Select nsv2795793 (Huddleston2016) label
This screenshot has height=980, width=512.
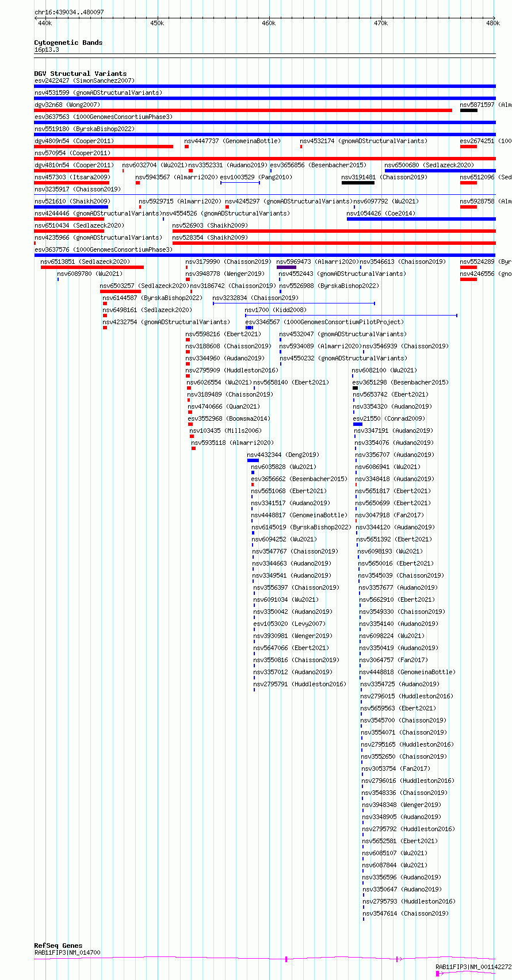[x=409, y=902]
